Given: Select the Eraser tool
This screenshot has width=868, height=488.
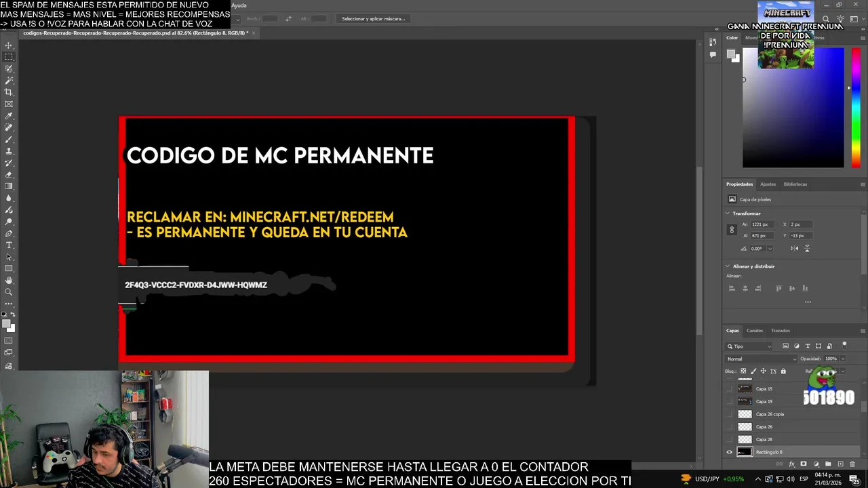Looking at the screenshot, I should [9, 175].
